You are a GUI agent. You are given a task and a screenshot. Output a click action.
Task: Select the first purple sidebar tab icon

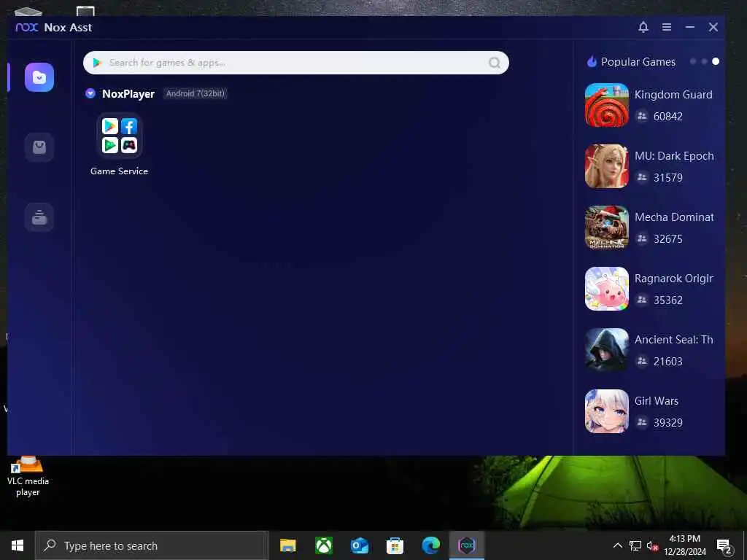point(39,77)
